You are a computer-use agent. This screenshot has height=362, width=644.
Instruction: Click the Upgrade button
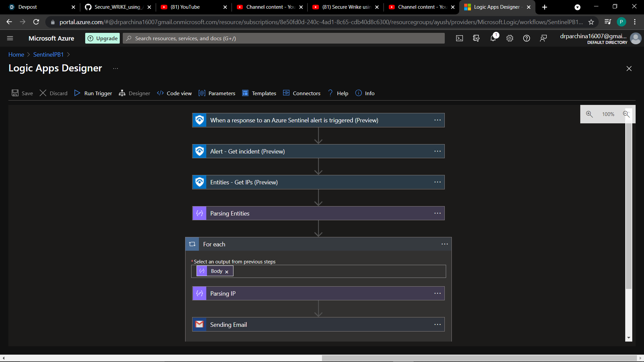pyautogui.click(x=103, y=39)
